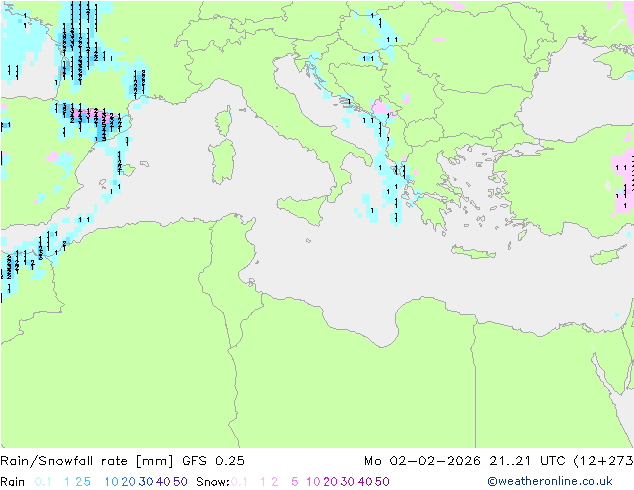This screenshot has height=490, width=634.
Task: Pick the Rain legend 10 value
Action: (111, 482)
